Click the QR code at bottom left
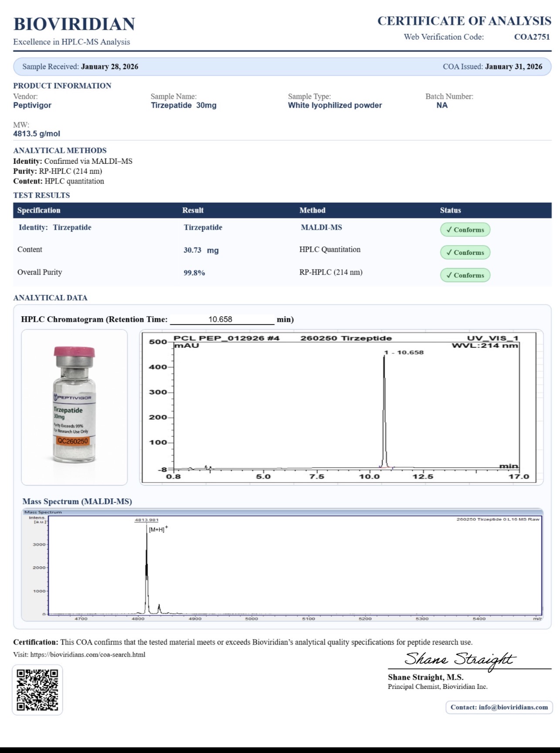This screenshot has width=560, height=753. coord(37,690)
